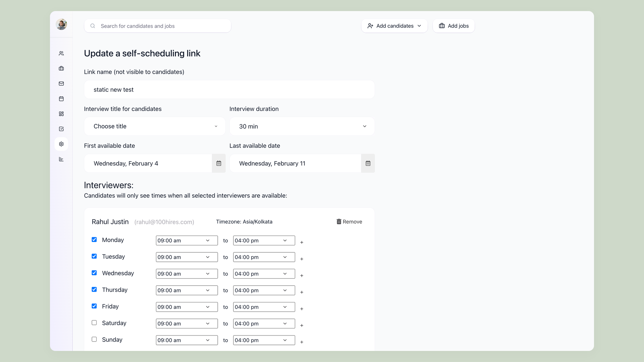Open Friday start time dropdown
Image resolution: width=644 pixels, height=362 pixels.
tap(187, 307)
